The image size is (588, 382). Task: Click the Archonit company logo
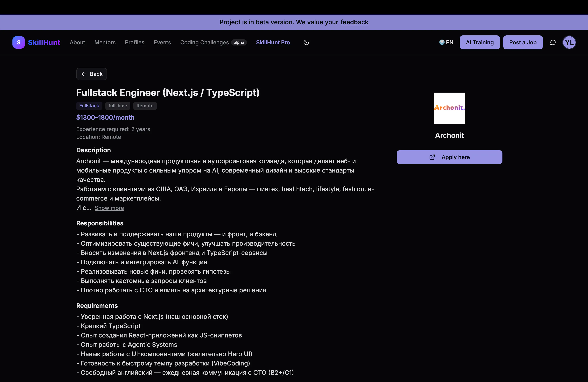click(449, 108)
